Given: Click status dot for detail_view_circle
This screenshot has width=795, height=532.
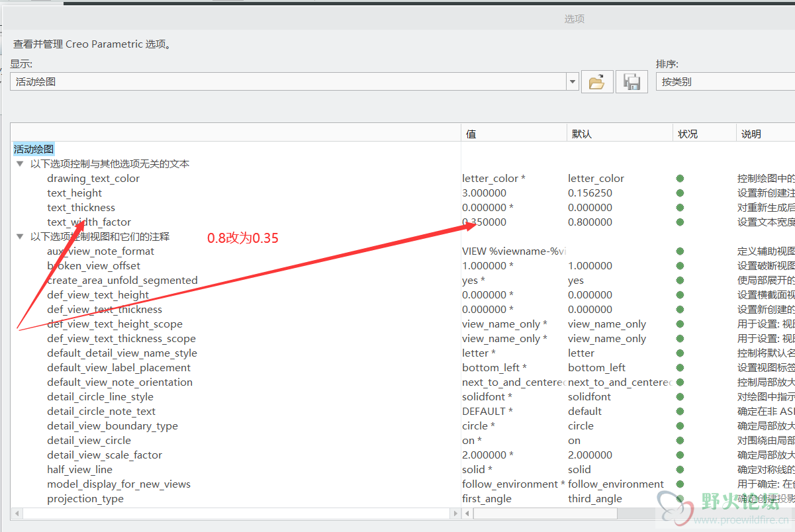Looking at the screenshot, I should click(x=680, y=441).
